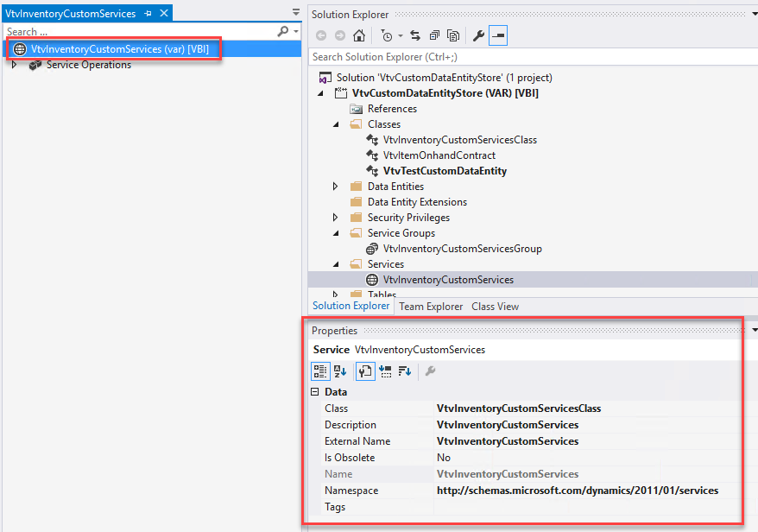This screenshot has height=532, width=758.
Task: Open the Pending Changes Filter clock icon
Action: pos(387,35)
